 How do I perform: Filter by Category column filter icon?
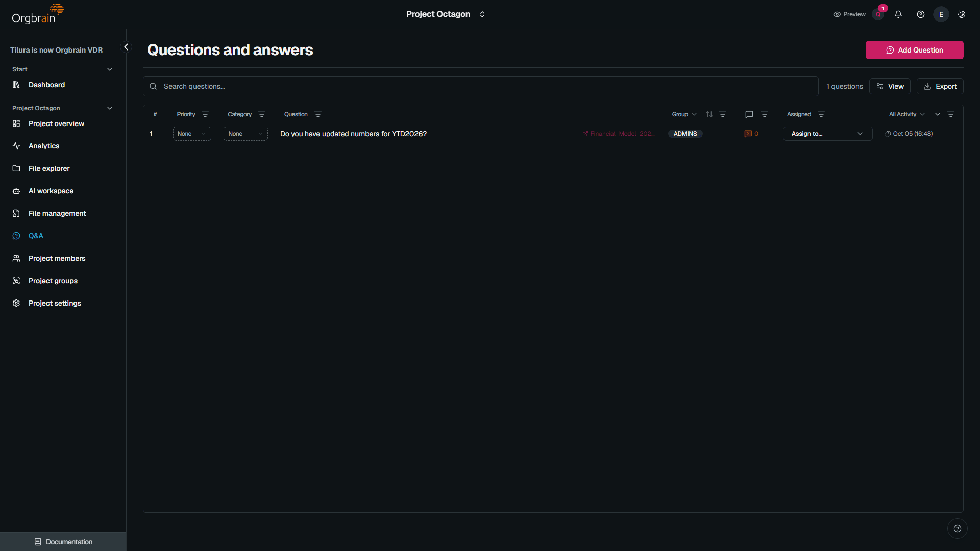(262, 114)
